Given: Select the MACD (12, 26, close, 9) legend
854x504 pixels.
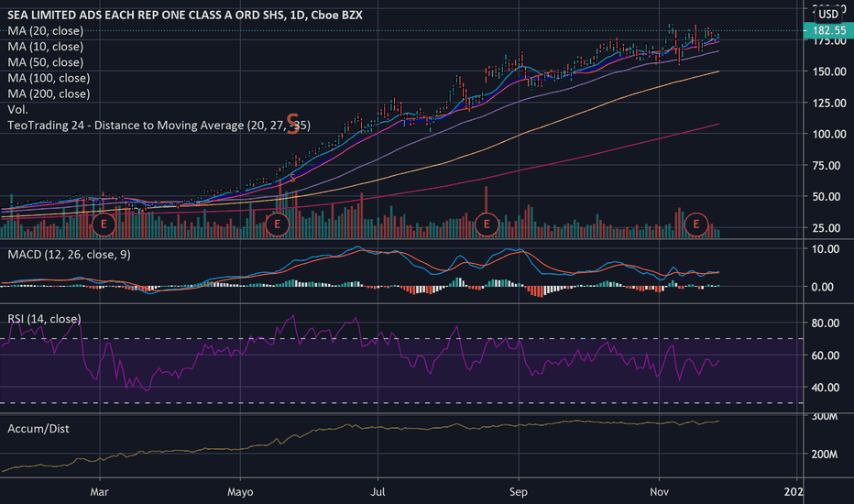Looking at the screenshot, I should [69, 255].
